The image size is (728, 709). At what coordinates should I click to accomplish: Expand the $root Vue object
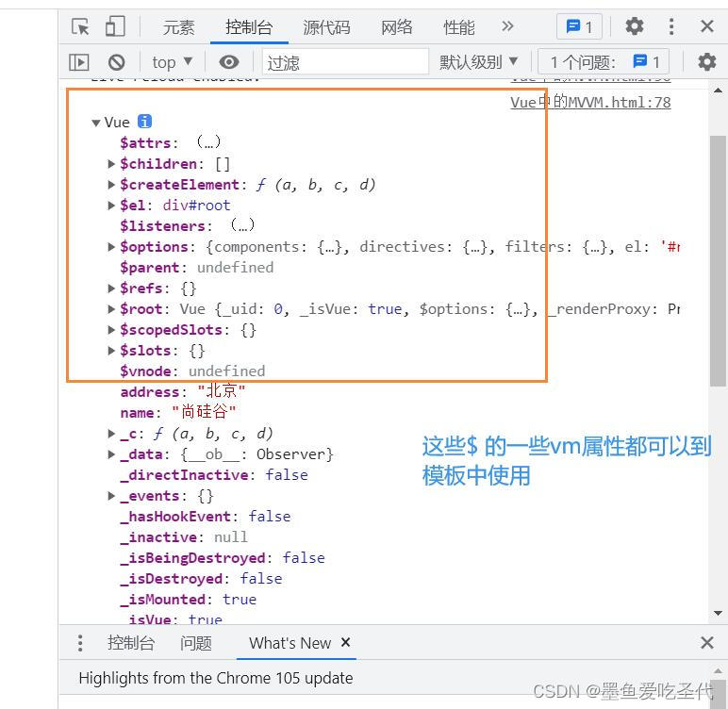point(111,308)
